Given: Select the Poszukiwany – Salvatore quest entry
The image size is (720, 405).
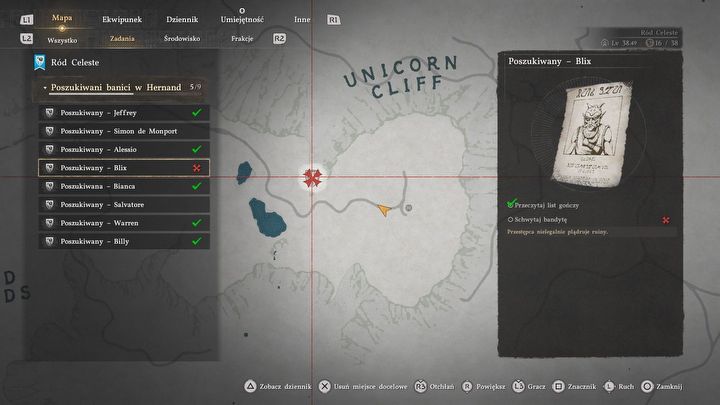Looking at the screenshot, I should (x=124, y=205).
